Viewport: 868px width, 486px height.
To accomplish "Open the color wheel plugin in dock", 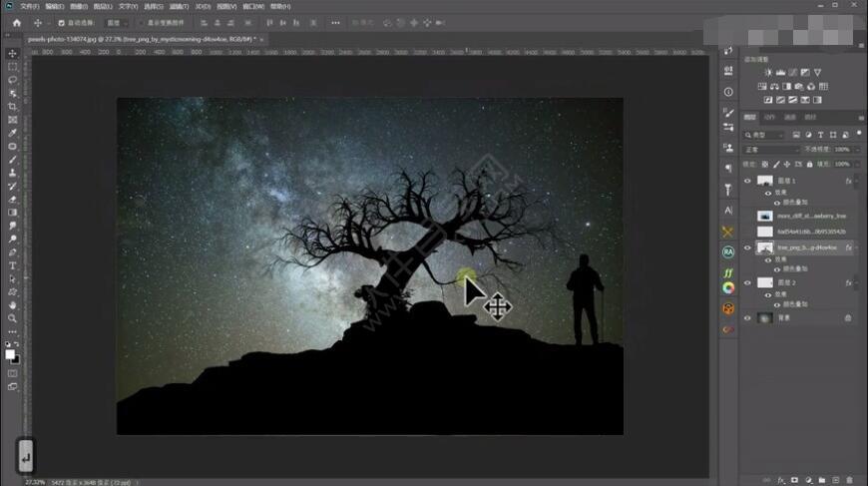I will pos(728,288).
